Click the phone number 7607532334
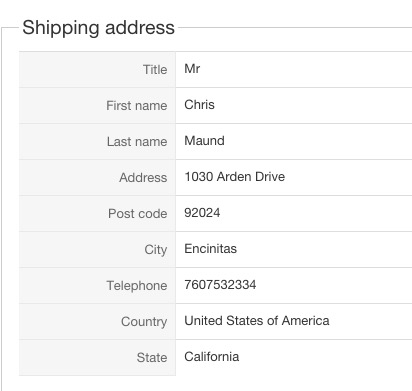 click(x=220, y=285)
